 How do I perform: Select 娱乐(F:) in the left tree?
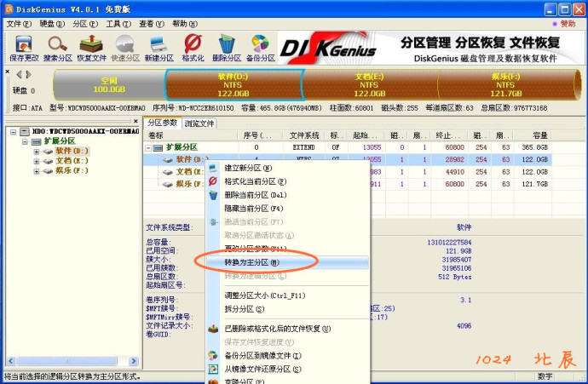(x=72, y=170)
